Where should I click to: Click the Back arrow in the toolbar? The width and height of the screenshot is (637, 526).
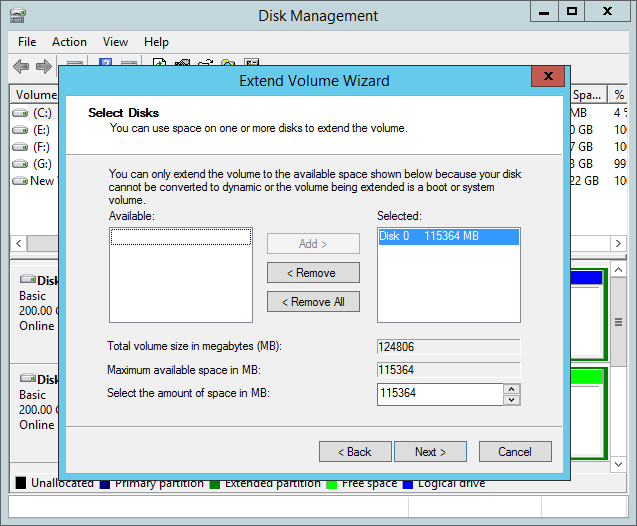coord(21,66)
